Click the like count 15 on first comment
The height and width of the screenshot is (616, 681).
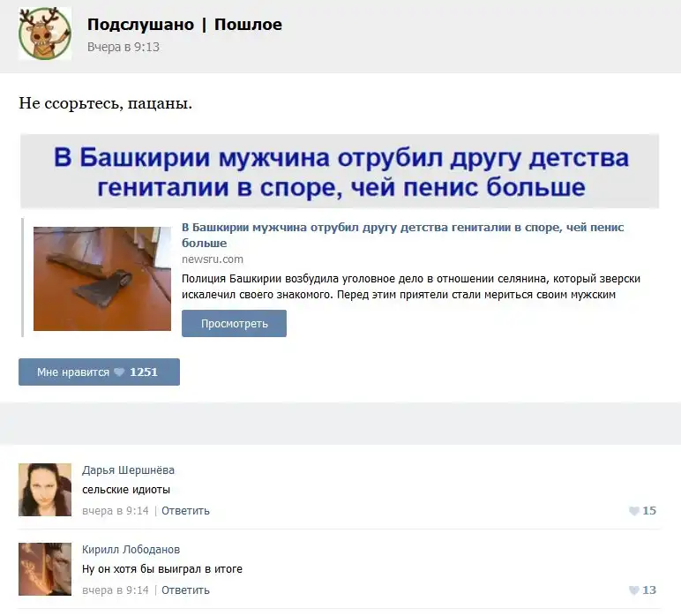click(649, 511)
